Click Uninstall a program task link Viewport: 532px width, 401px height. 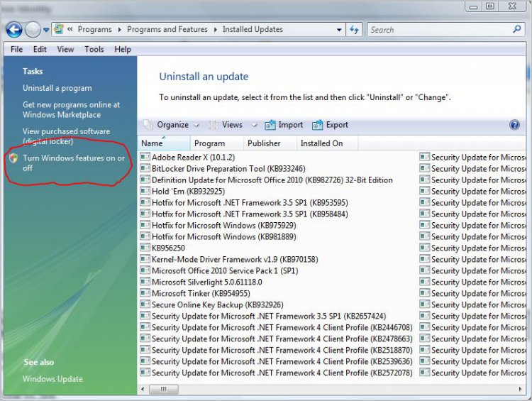pos(57,88)
